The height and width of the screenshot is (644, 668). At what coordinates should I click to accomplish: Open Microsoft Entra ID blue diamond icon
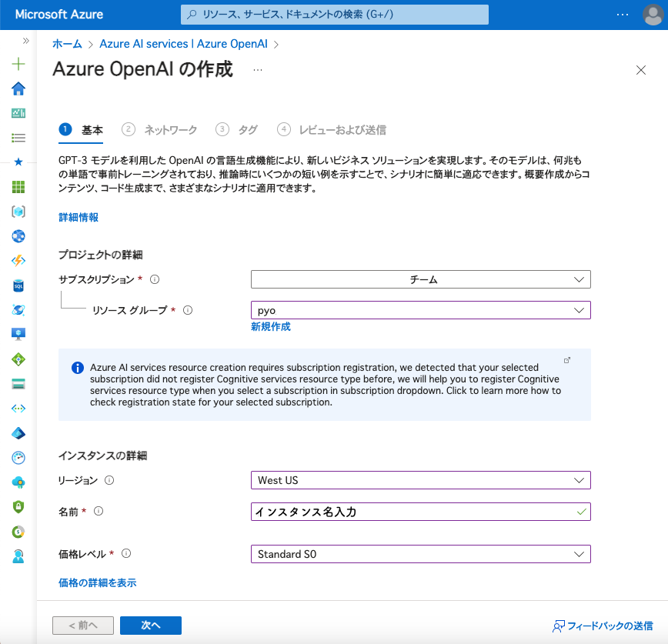tap(18, 433)
